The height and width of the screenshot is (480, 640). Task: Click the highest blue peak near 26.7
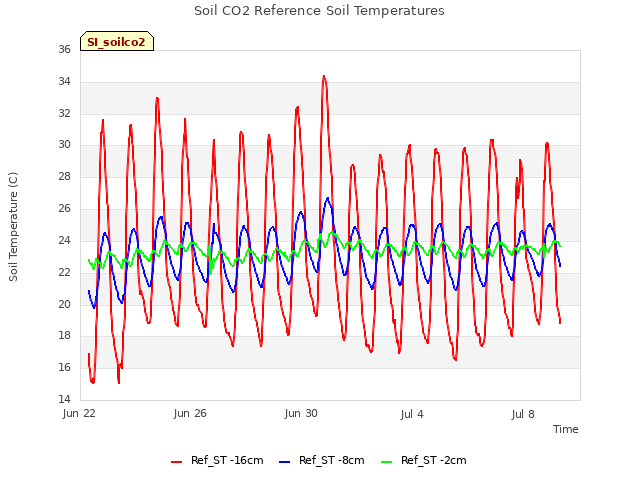click(x=328, y=198)
